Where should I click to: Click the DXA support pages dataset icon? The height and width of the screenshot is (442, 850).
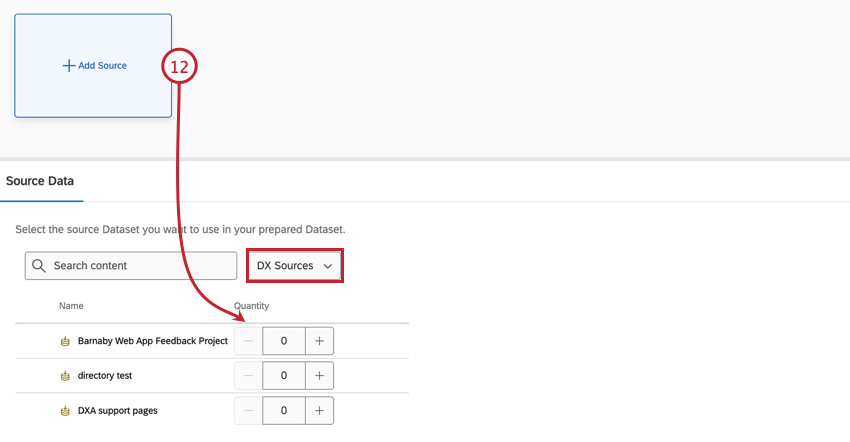pyautogui.click(x=66, y=411)
